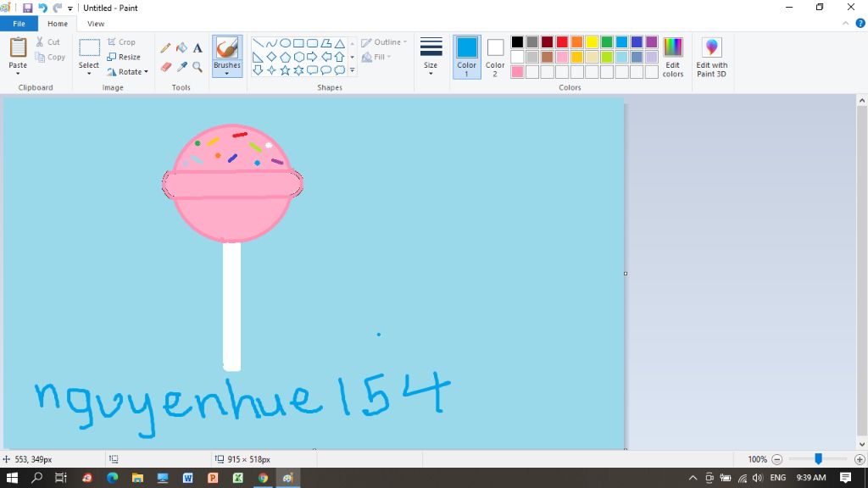The width and height of the screenshot is (868, 488).
Task: Click the vertical scrollbar up arrow
Action: pyautogui.click(x=862, y=101)
